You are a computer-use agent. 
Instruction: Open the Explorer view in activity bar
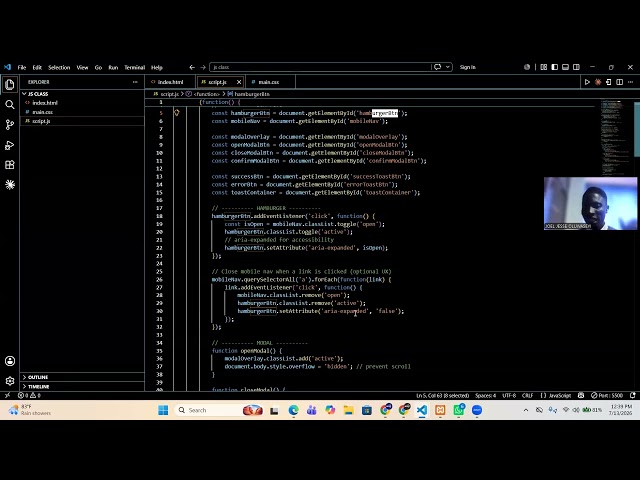[10, 85]
